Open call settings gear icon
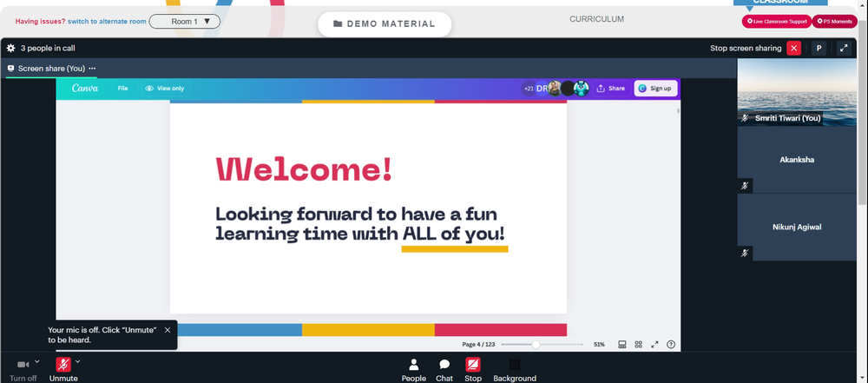This screenshot has width=868, height=383. (x=10, y=49)
